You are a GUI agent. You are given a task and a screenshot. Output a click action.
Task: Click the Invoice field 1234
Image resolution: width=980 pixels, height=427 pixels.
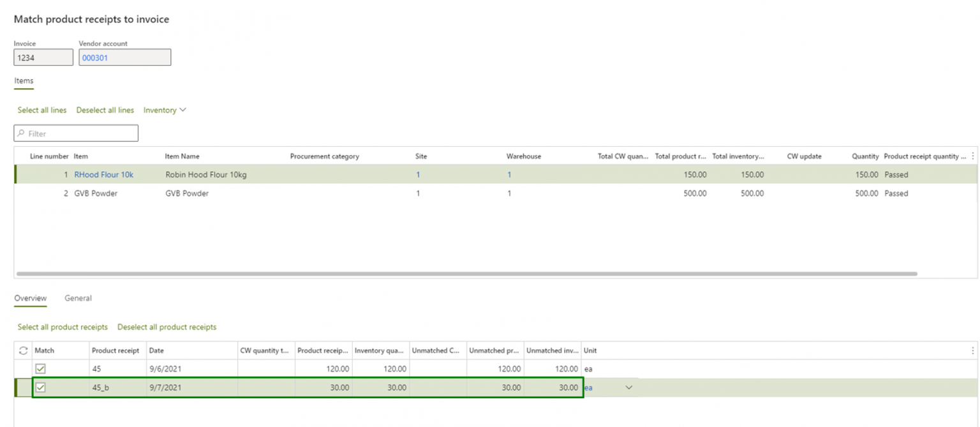[x=43, y=57]
